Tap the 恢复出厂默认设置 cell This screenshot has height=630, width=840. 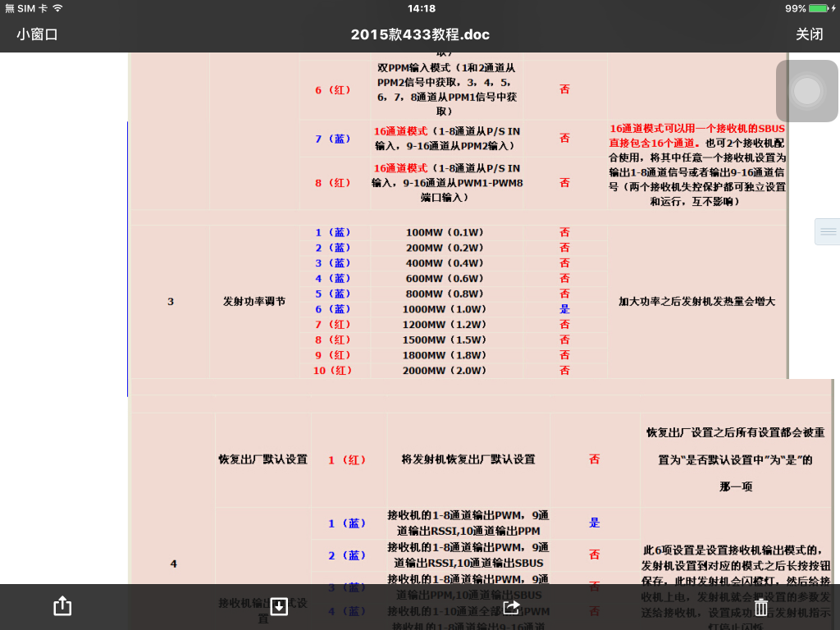click(x=263, y=459)
